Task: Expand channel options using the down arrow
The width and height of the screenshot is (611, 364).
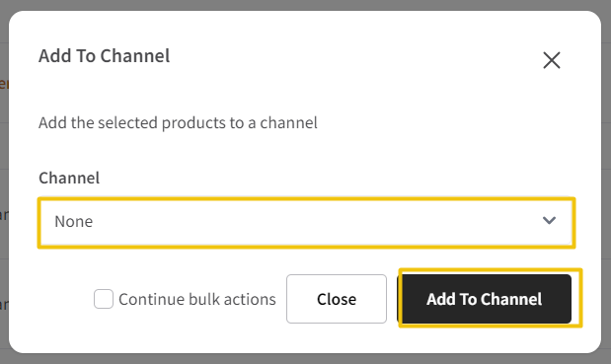Action: (x=549, y=221)
